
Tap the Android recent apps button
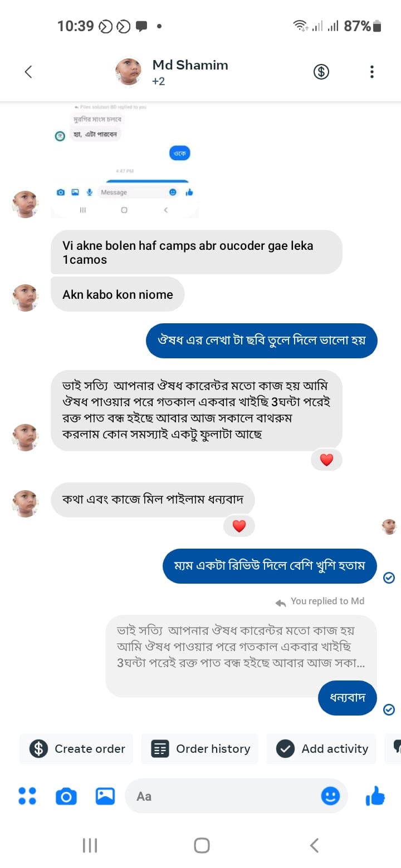pos(90,846)
